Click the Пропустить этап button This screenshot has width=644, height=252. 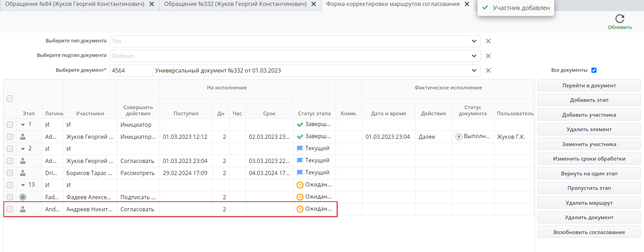589,188
